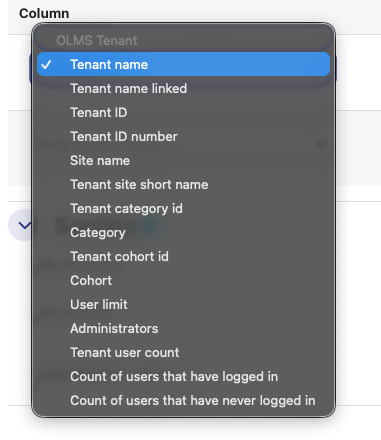The image size is (381, 440).
Task: Pick the 'Cohort' option
Action: tap(183, 280)
